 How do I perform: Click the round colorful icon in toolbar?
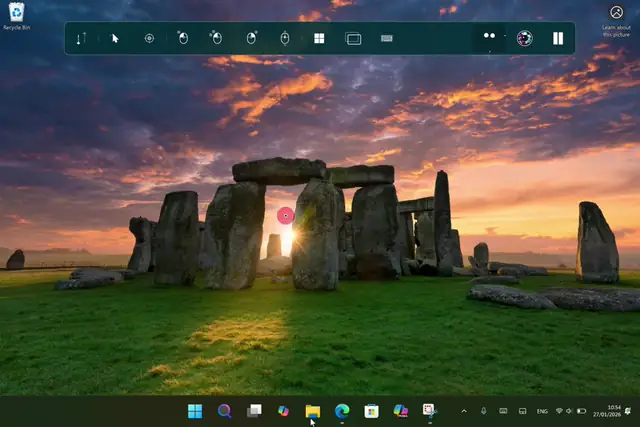[x=524, y=38]
